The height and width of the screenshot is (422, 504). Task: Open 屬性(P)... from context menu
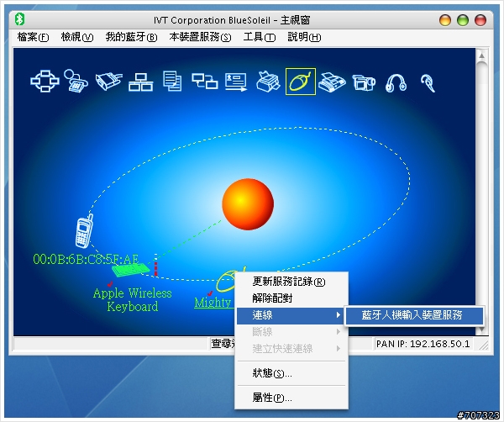click(x=291, y=398)
